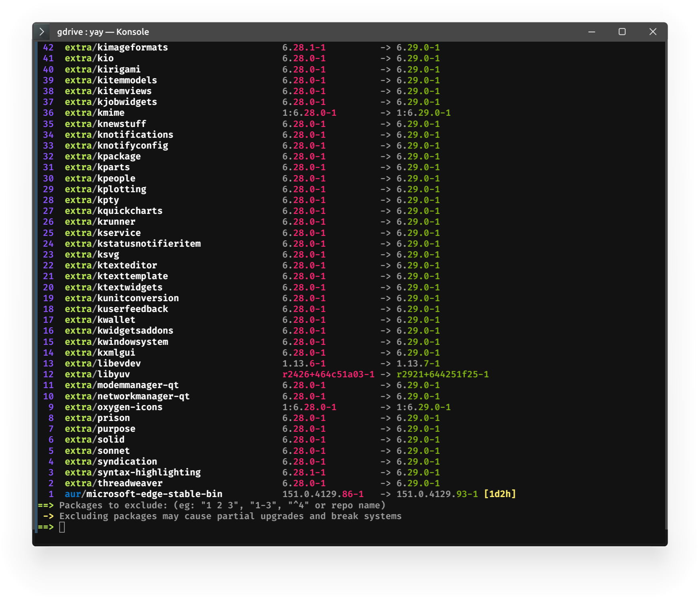
Task: Select the text 'extra/ktexteditor'
Action: click(111, 266)
